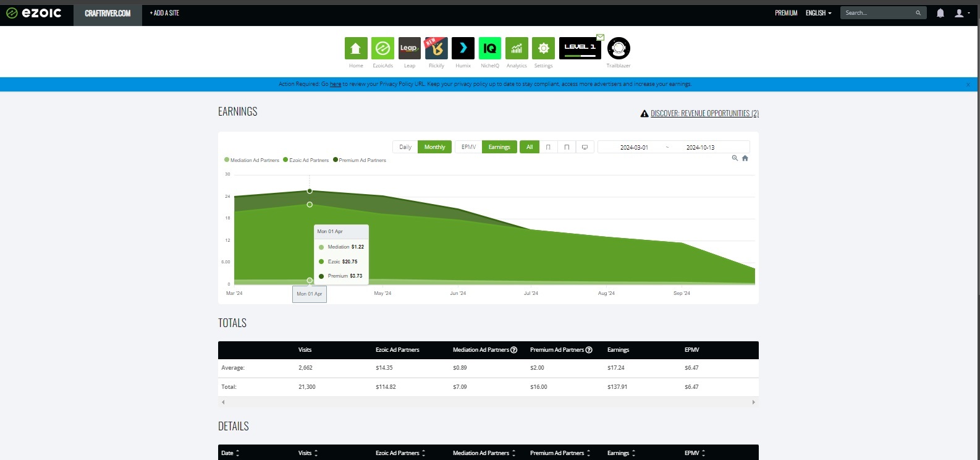
Task: Switch chart metric to EPMV
Action: (x=469, y=147)
